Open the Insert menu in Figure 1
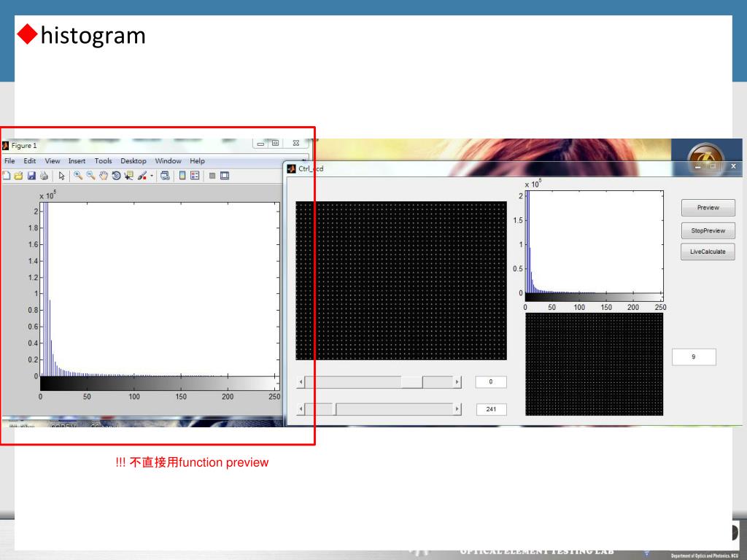Screen dimensions: 747x560 coord(77,161)
